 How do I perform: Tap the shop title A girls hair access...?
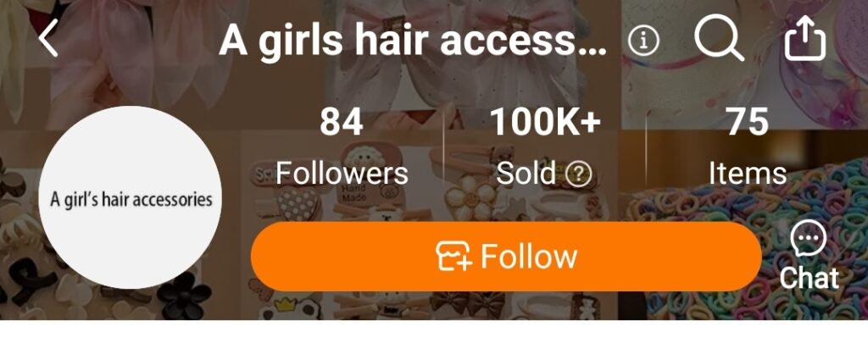click(413, 41)
